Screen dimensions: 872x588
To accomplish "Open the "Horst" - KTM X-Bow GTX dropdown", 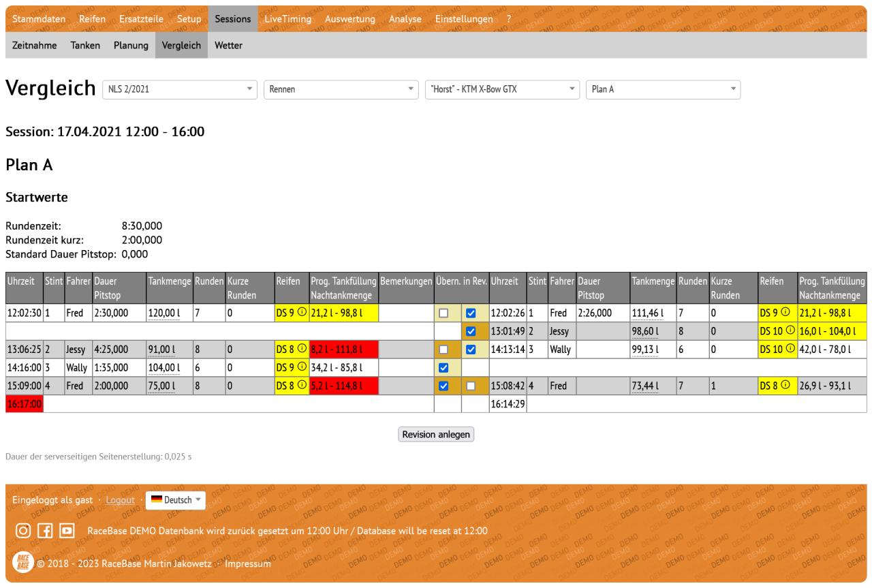I will [x=502, y=89].
